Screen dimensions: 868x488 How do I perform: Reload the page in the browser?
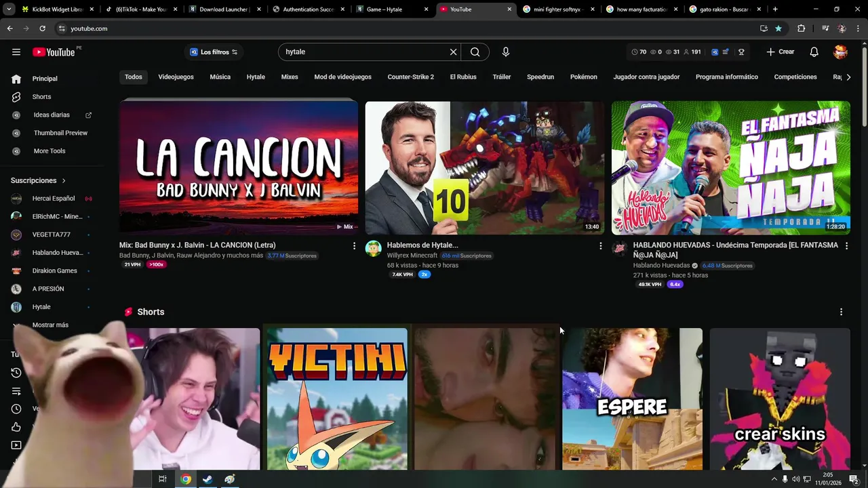coord(42,28)
